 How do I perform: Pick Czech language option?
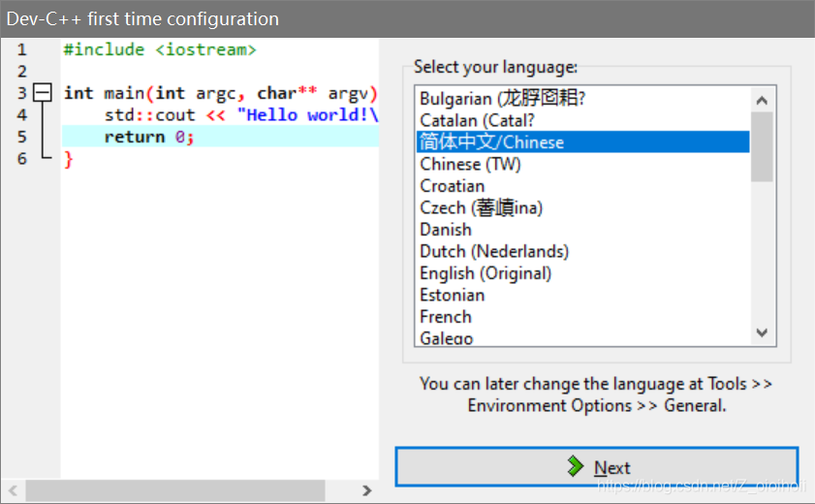tap(582, 207)
